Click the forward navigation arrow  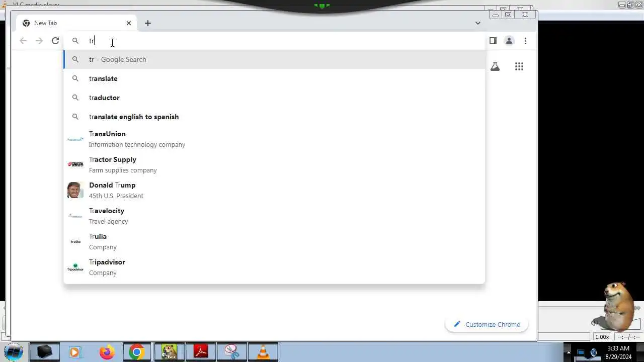39,41
